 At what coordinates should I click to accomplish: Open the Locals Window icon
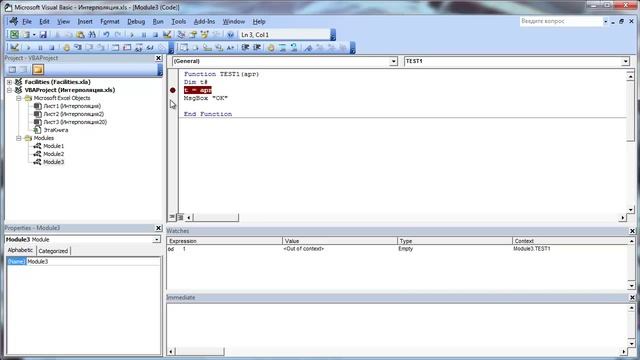pyautogui.click(x=116, y=48)
